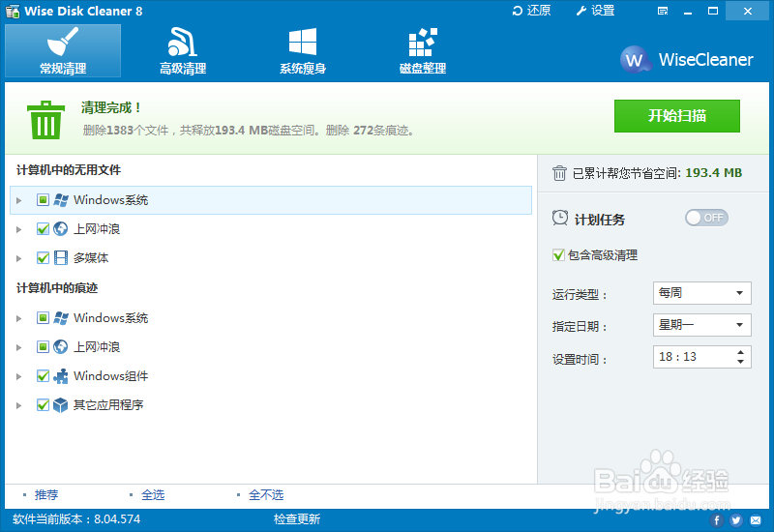This screenshot has height=532, width=774.
Task: Select the 计算机中的无用文件 heading
Action: click(x=69, y=170)
